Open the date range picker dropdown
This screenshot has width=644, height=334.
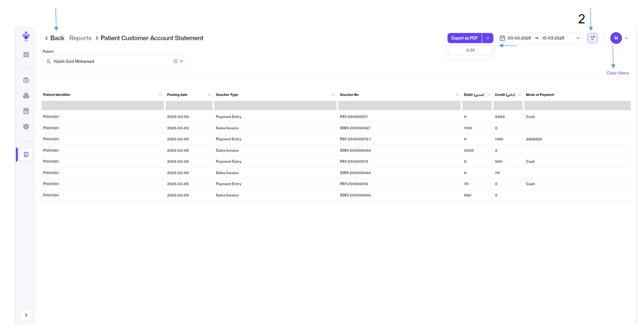pyautogui.click(x=540, y=38)
